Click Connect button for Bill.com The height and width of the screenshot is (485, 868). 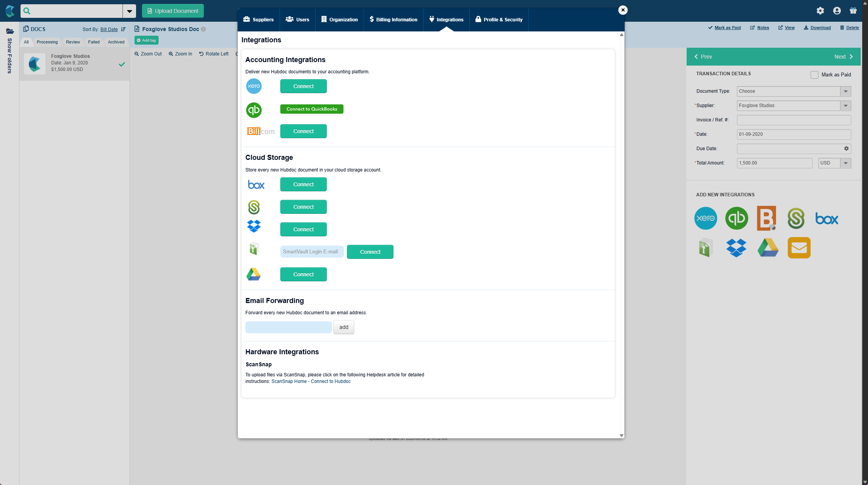304,131
